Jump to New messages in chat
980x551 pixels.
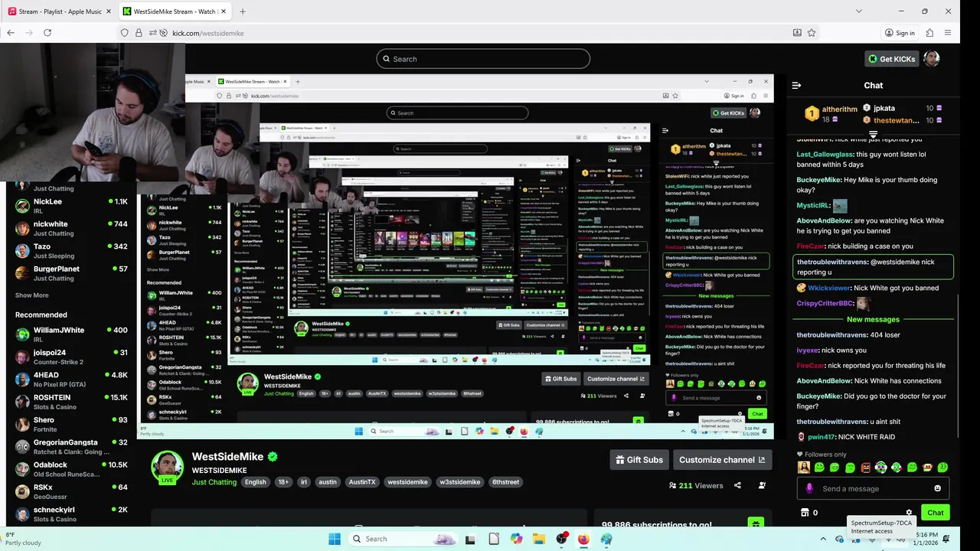click(x=873, y=319)
